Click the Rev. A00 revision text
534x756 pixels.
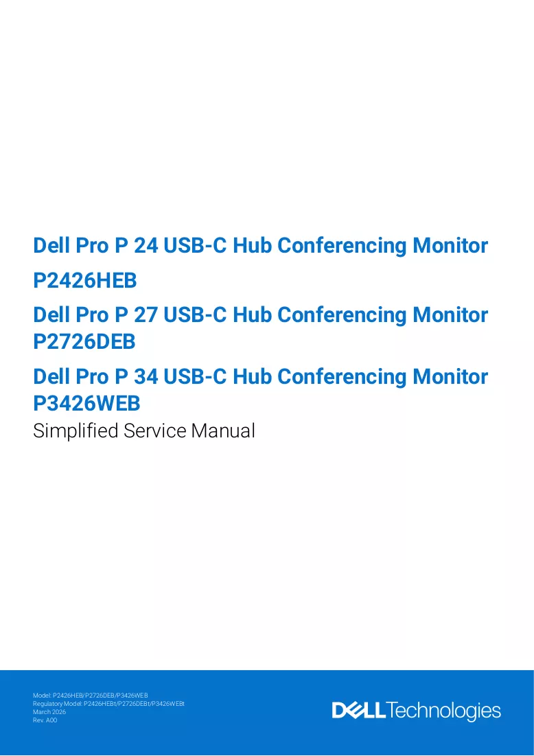point(45,720)
